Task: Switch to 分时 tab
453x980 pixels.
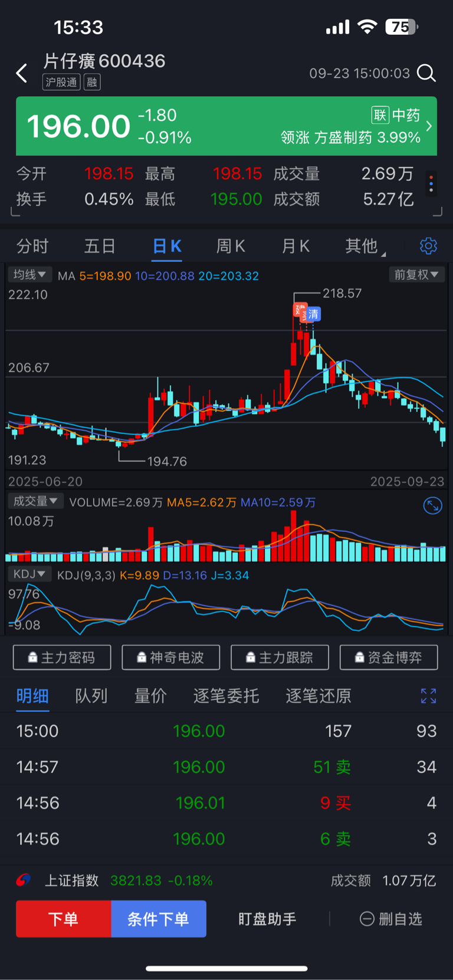Action: point(32,246)
